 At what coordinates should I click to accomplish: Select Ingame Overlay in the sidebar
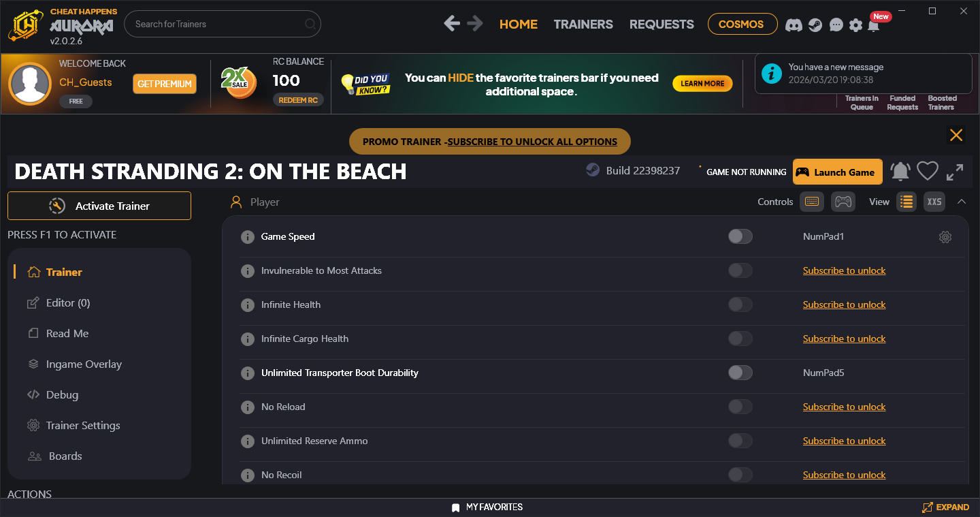click(x=84, y=364)
